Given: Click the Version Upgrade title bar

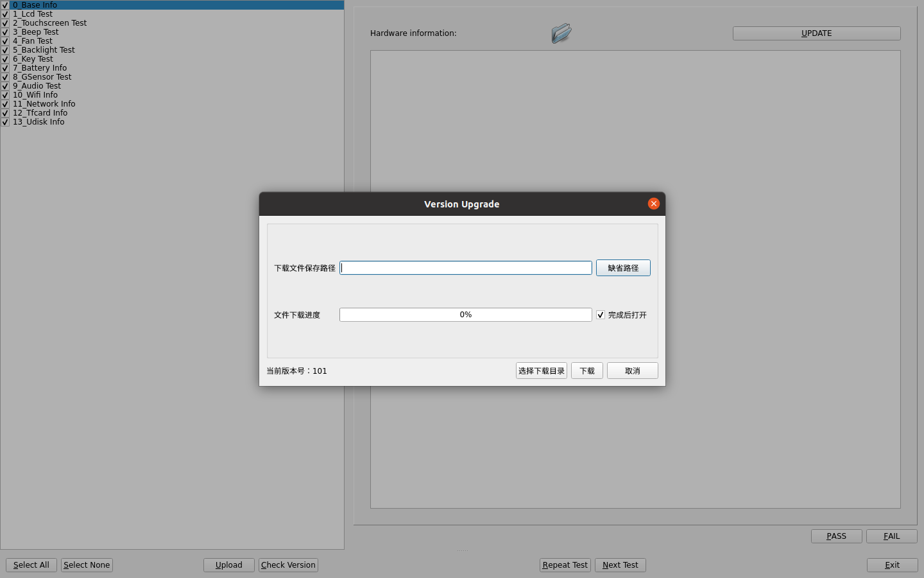Looking at the screenshot, I should click(462, 204).
